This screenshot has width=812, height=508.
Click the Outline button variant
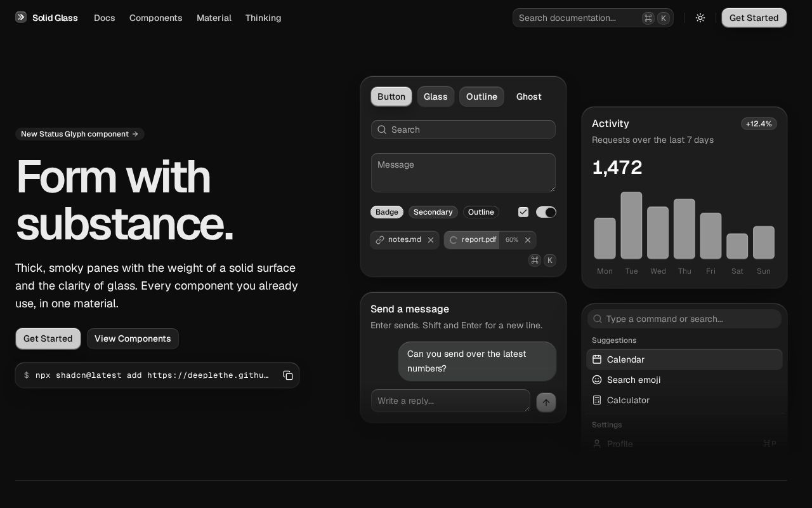(x=482, y=97)
